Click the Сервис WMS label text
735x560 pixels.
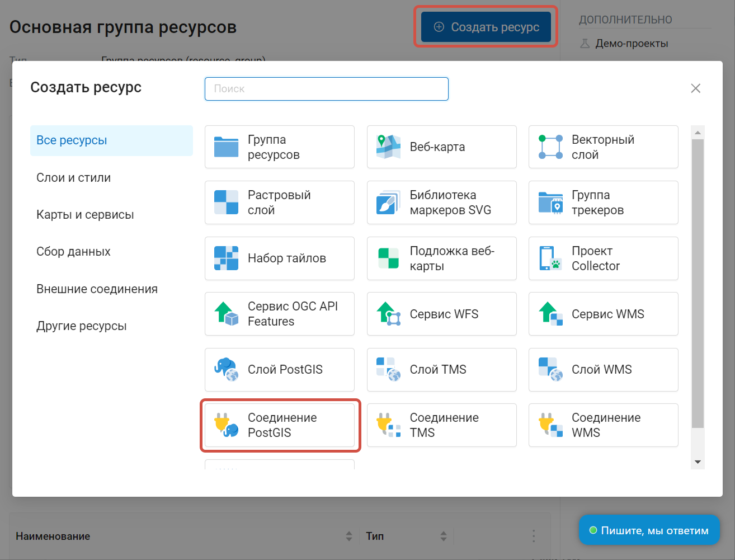tap(608, 314)
